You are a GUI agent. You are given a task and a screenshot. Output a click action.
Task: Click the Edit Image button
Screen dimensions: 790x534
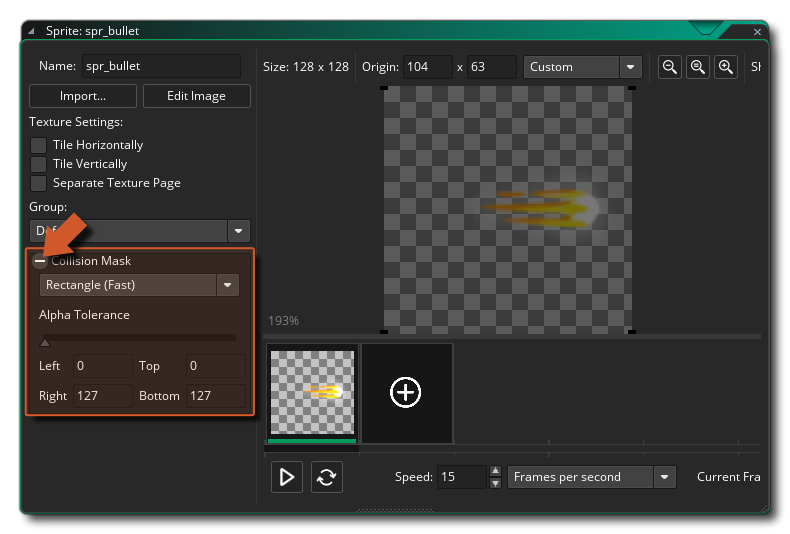[196, 96]
